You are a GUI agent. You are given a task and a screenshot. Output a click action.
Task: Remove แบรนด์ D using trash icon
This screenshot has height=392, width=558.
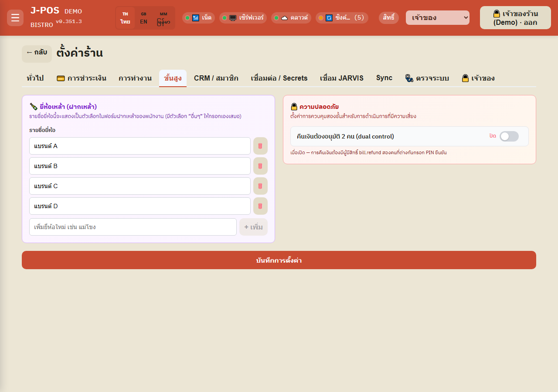coord(260,206)
